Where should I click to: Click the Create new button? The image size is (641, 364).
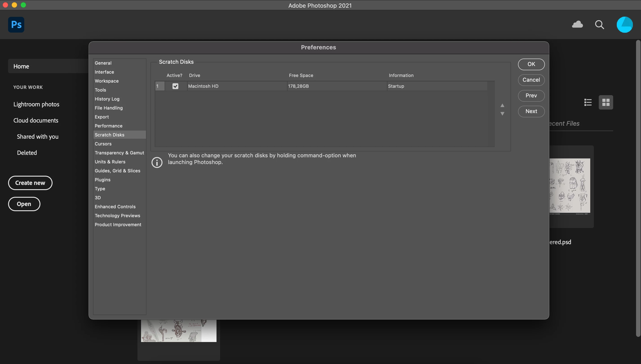point(30,183)
